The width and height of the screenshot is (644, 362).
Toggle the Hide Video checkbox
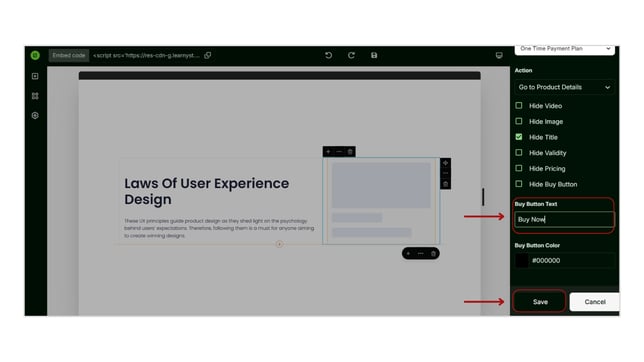click(x=519, y=106)
